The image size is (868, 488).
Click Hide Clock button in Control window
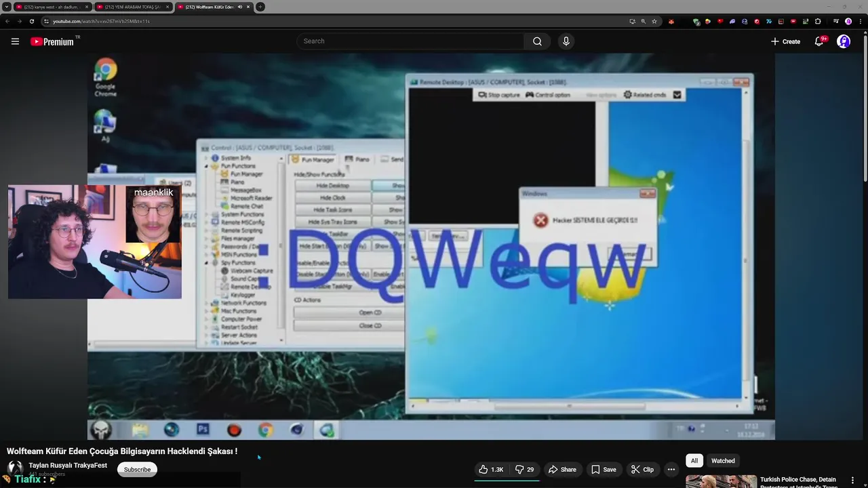pos(332,198)
